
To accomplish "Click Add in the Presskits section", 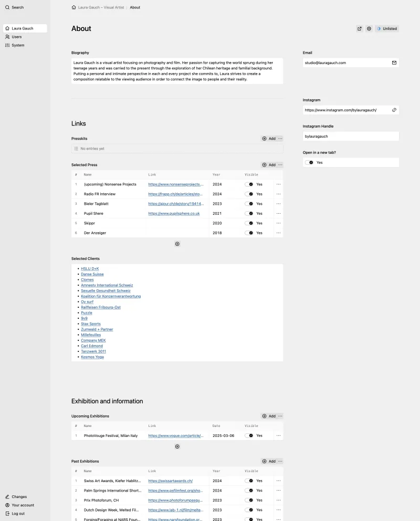I will [x=270, y=138].
